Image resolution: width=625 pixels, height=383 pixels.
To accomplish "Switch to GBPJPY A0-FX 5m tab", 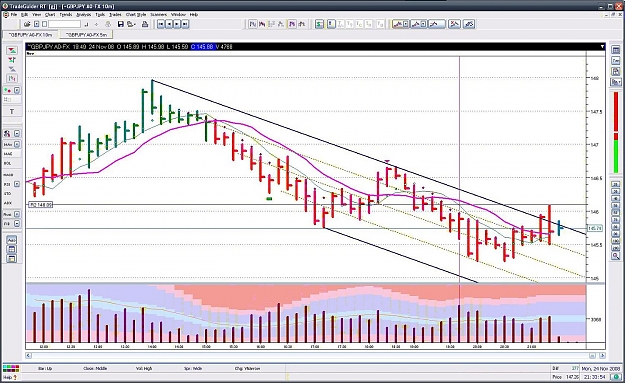I will point(86,35).
